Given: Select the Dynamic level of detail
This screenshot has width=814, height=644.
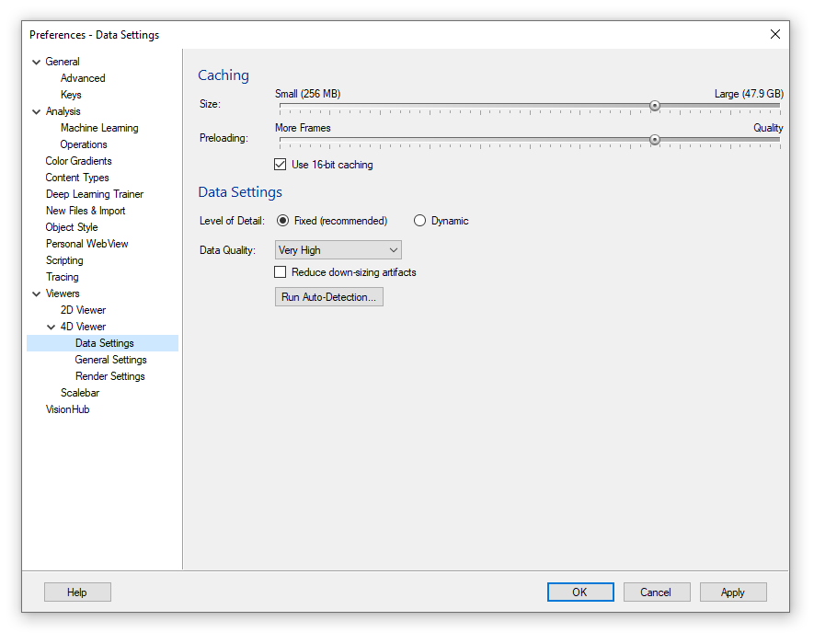Looking at the screenshot, I should [419, 221].
